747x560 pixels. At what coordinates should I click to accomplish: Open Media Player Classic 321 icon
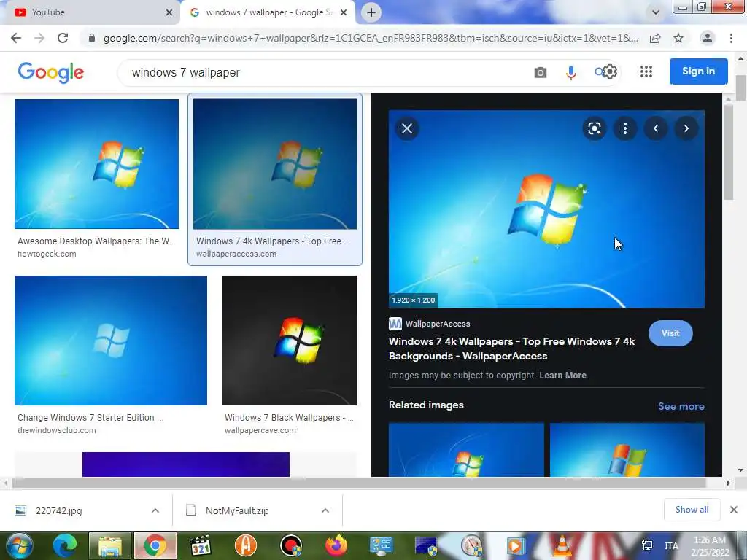[x=200, y=545]
